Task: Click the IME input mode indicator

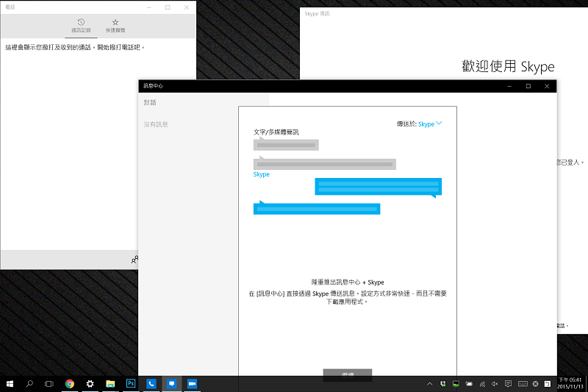Action: coord(548,384)
